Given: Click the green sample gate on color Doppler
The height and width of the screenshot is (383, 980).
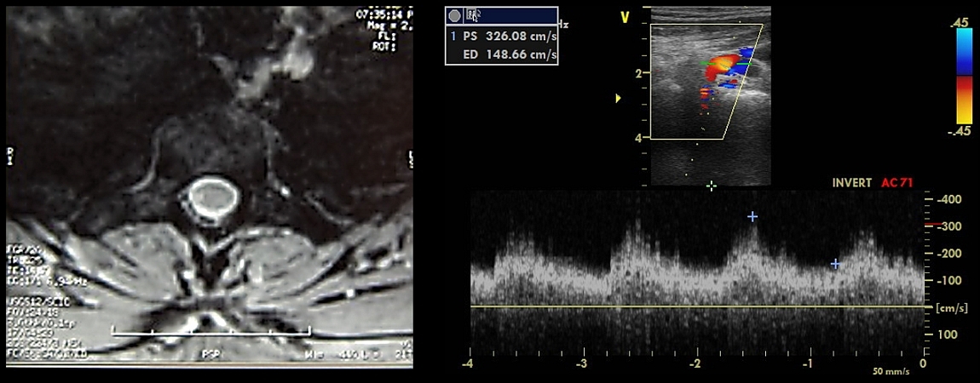Looking at the screenshot, I should pyautogui.click(x=725, y=64).
